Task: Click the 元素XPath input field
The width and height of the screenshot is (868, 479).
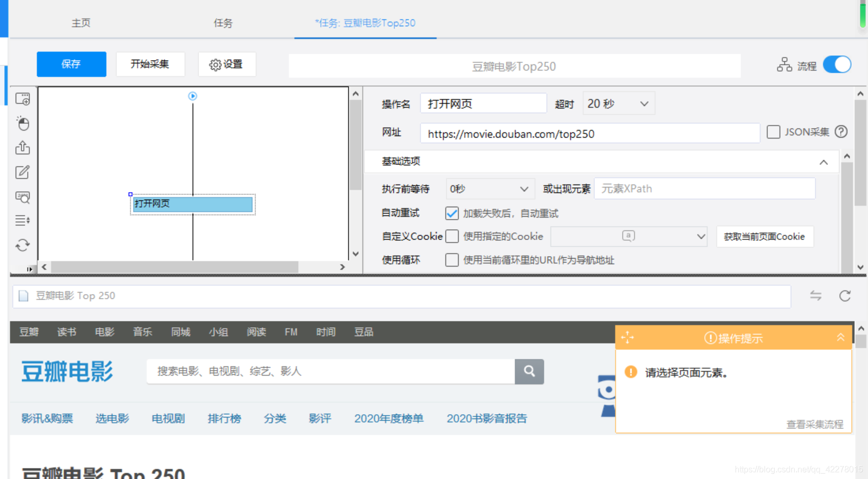Action: click(x=705, y=189)
